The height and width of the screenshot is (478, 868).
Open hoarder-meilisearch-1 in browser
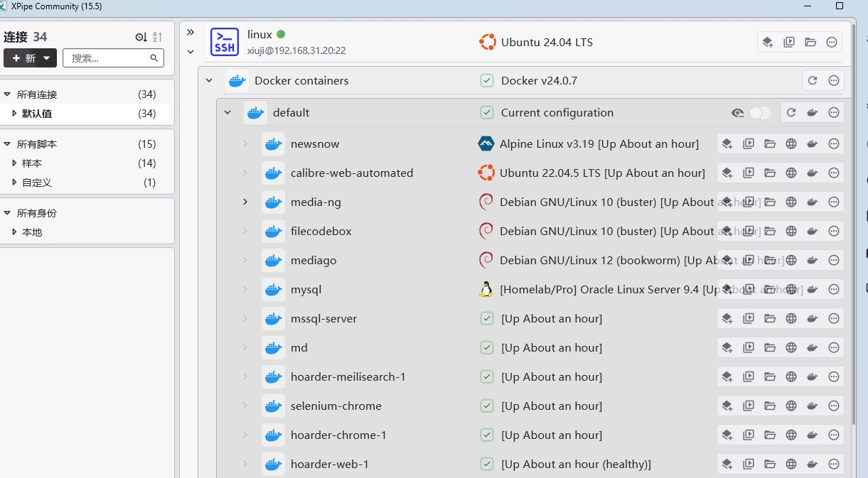click(791, 376)
